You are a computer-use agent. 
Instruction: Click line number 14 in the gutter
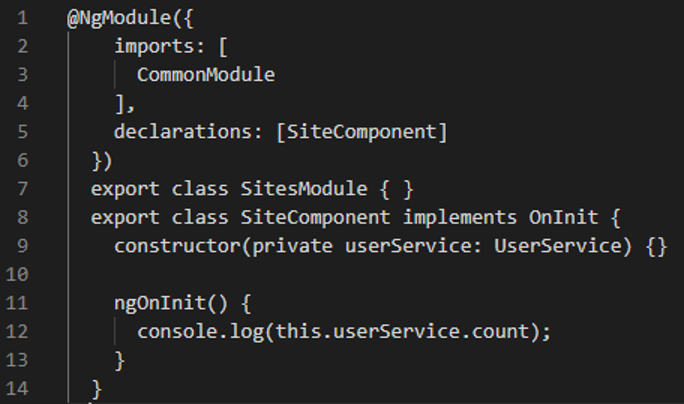(17, 389)
